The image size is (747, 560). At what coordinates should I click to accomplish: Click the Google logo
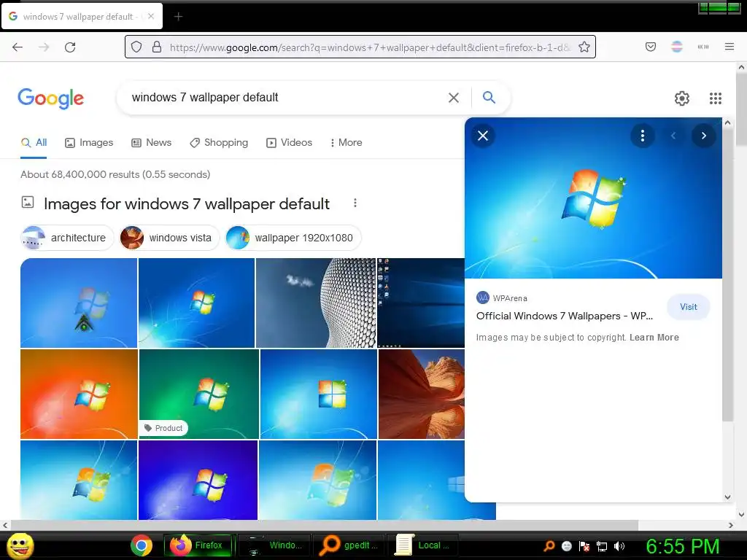pyautogui.click(x=50, y=98)
